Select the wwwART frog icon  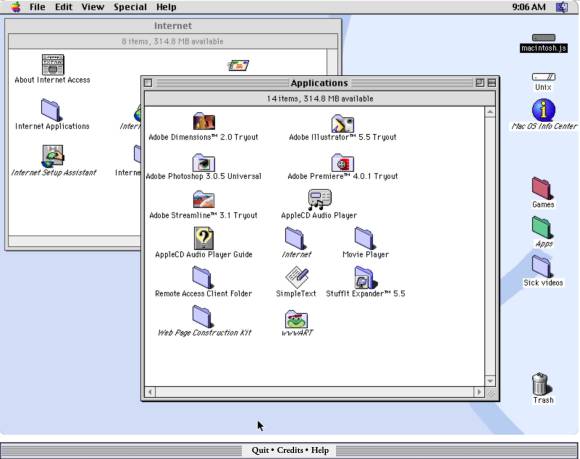point(297,319)
